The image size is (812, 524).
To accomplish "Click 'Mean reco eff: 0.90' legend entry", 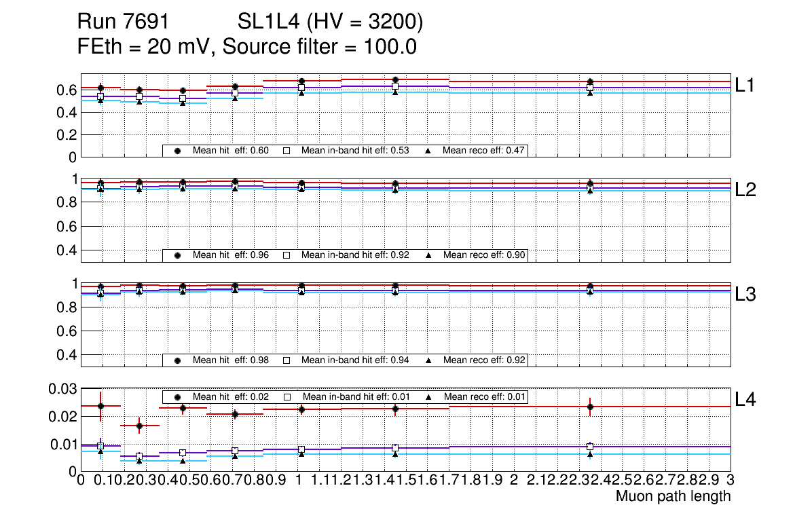I will [483, 255].
